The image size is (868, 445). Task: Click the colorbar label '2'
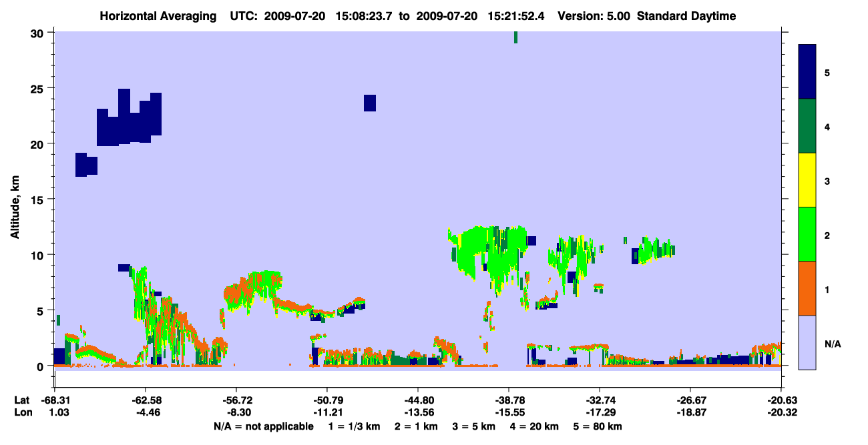827,236
